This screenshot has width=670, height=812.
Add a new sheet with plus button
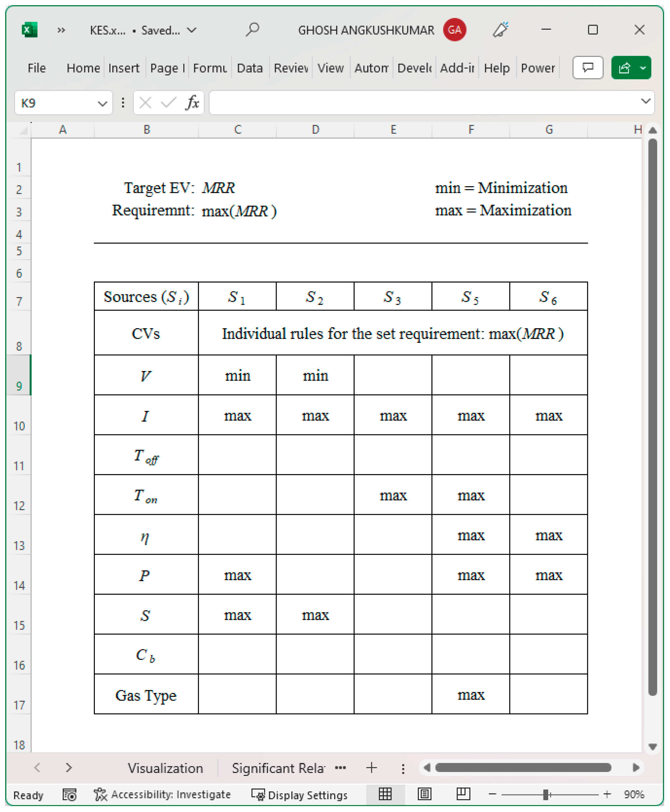[371, 768]
